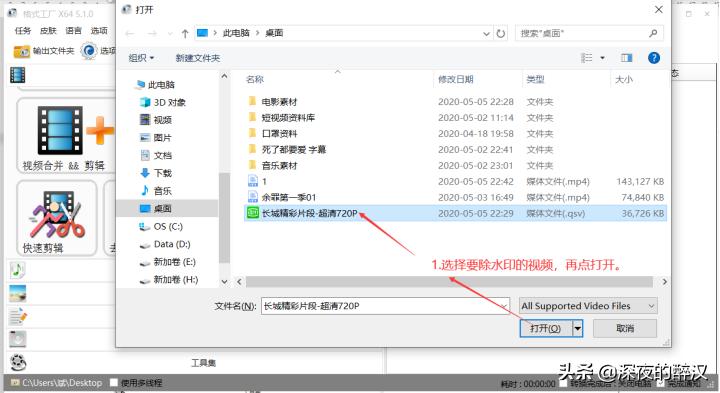This screenshot has height=393, width=720.
Task: Expand the picture category icon
Action: 17,293
